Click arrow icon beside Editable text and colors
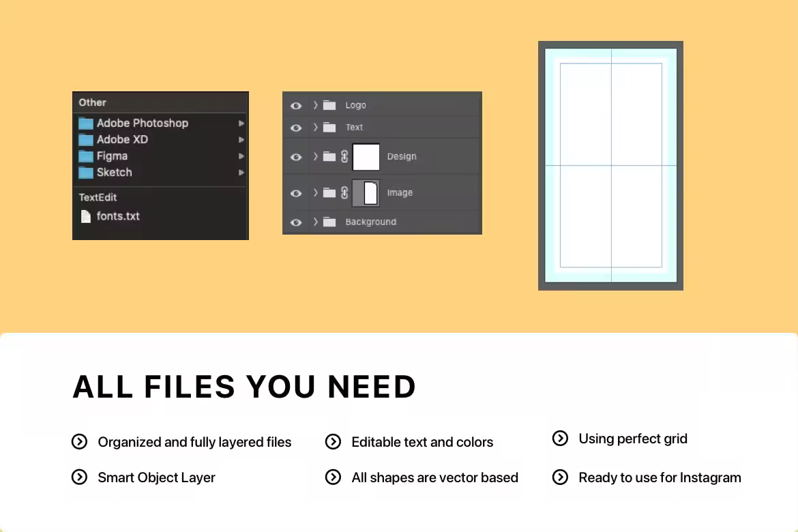This screenshot has width=798, height=532. click(x=334, y=441)
